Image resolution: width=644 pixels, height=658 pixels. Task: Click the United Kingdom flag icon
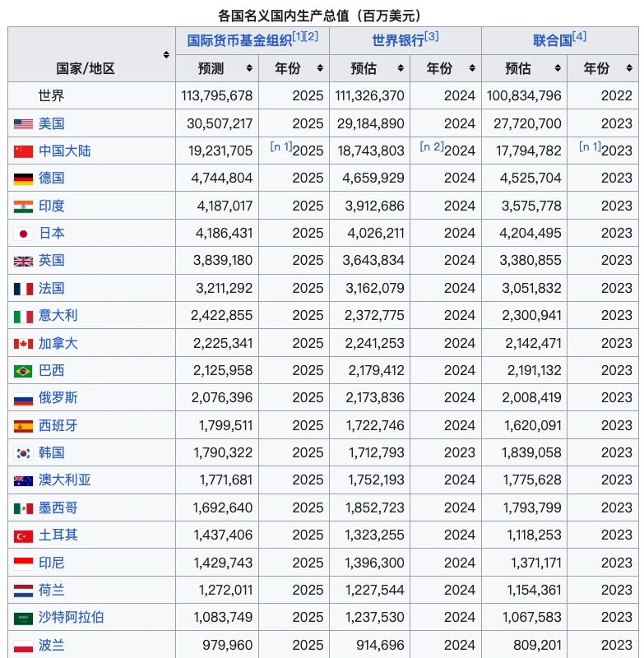point(23,261)
